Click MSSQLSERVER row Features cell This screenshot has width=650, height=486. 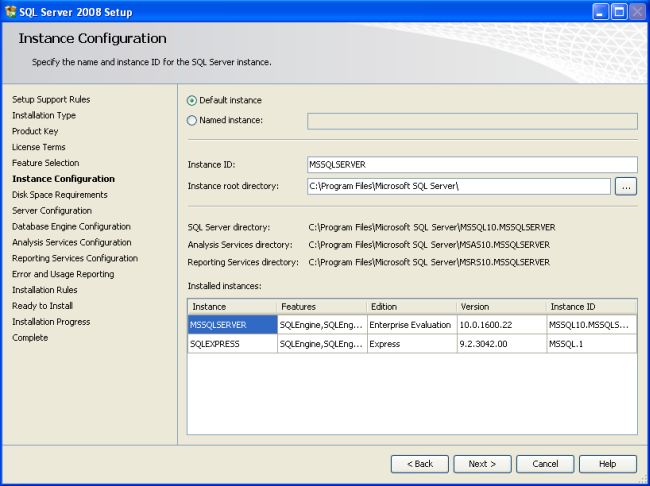[x=322, y=325]
